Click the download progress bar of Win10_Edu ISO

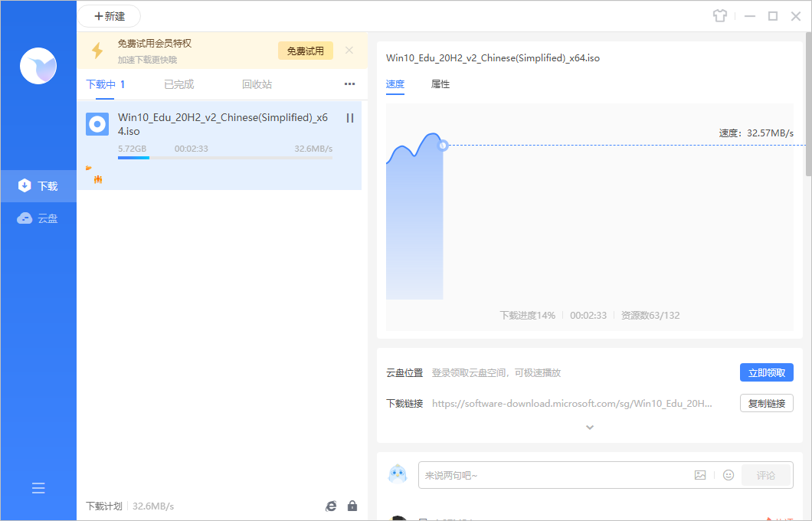[x=225, y=157]
